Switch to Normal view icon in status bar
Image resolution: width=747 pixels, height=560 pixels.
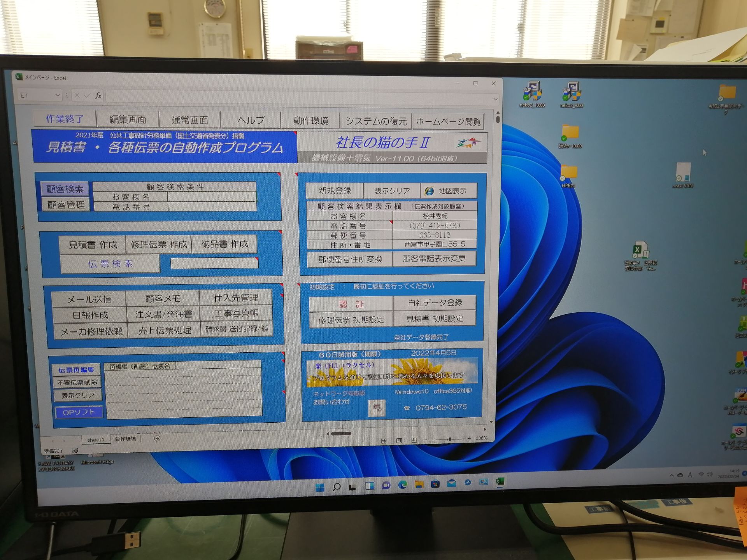(384, 441)
